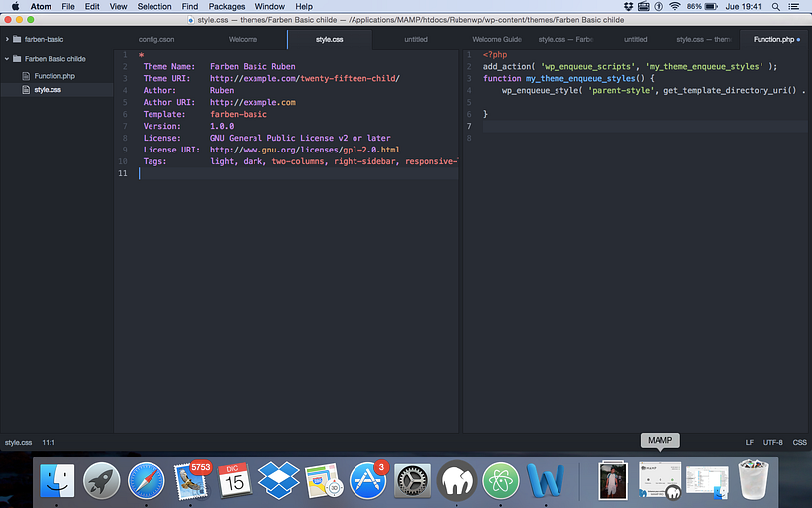
Task: Open Maps icon in the dock
Action: pyautogui.click(x=324, y=480)
